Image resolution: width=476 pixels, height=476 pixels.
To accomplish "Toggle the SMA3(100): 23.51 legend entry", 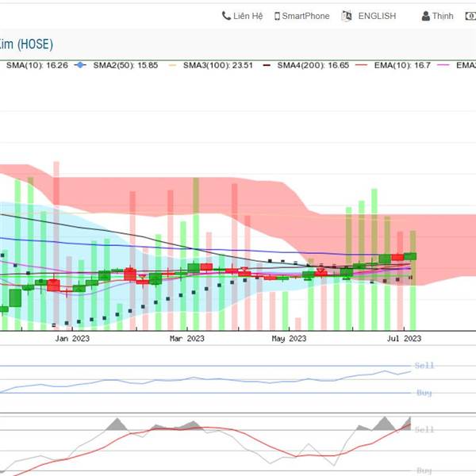I will click(211, 65).
